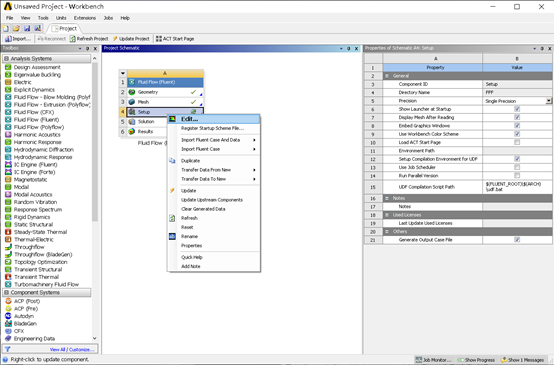Collapse the Component Systems section
Viewport: 554px width, 365px height.
[x=6, y=293]
